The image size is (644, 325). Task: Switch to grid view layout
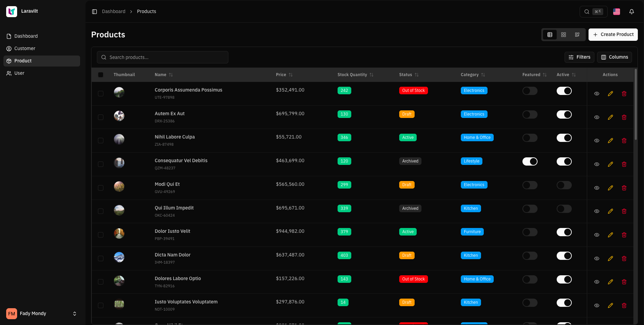pyautogui.click(x=563, y=35)
